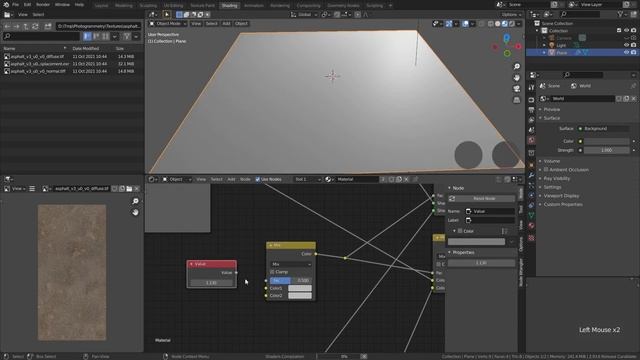The width and height of the screenshot is (640, 360).
Task: Expand the Ray Visibility panel
Action: [x=556, y=178]
